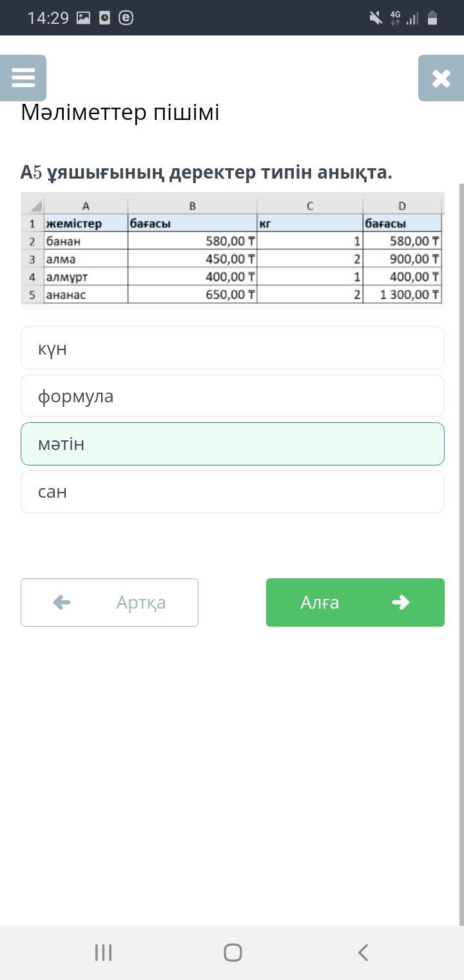Tap the 'Мәліметтер пішімі' heading
This screenshot has width=464, height=980.
point(121,112)
